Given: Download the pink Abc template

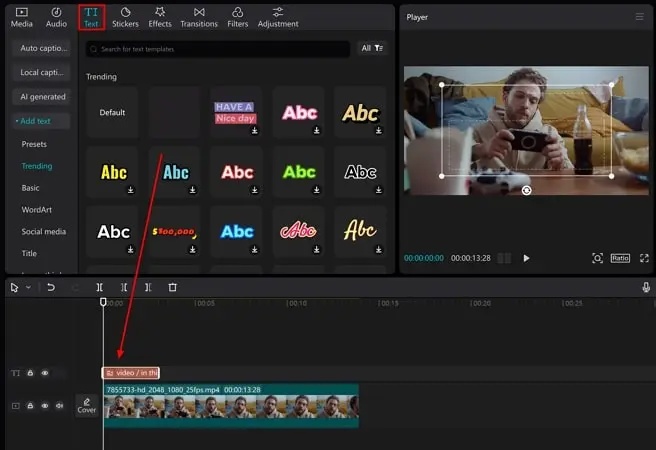Looking at the screenshot, I should tap(316, 130).
